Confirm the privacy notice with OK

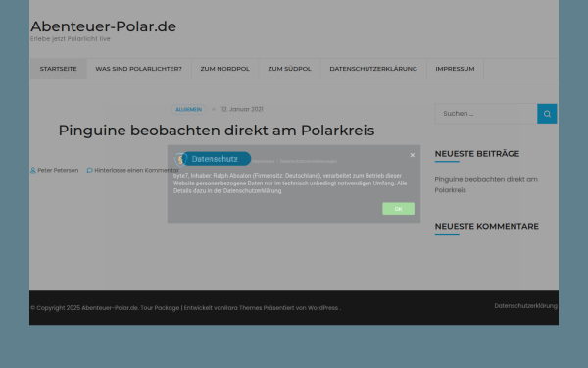click(398, 209)
